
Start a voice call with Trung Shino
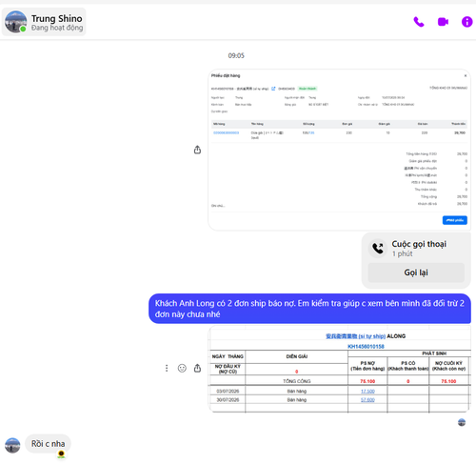pos(419,22)
